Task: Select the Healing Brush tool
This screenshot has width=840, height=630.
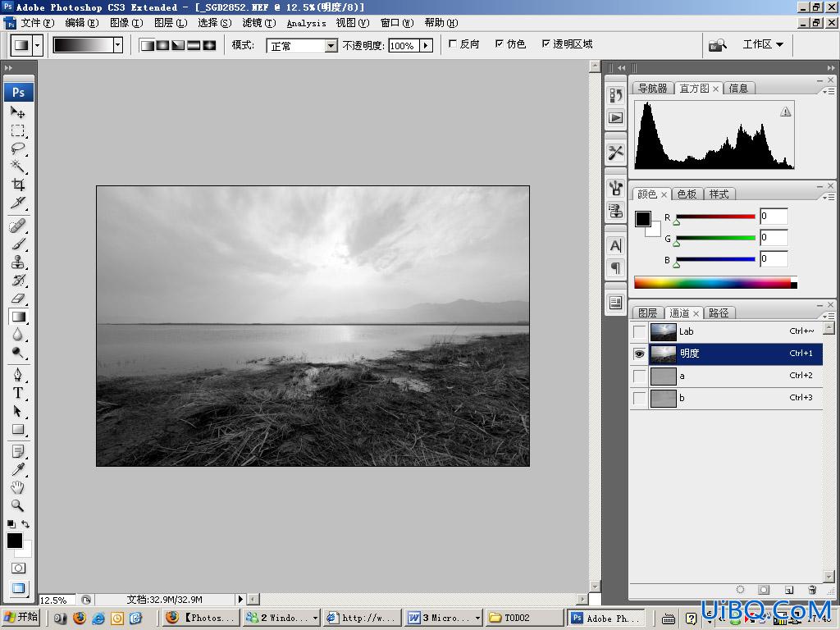Action: click(x=18, y=226)
